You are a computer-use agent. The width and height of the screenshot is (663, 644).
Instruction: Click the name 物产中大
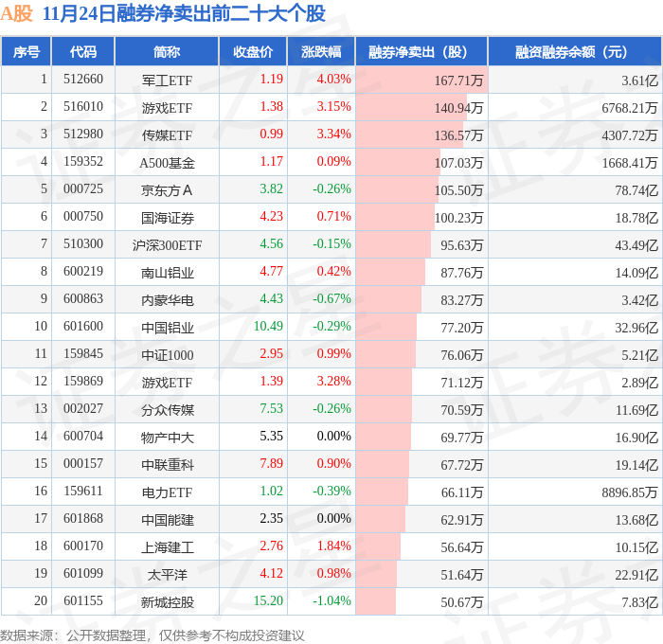[x=168, y=438]
